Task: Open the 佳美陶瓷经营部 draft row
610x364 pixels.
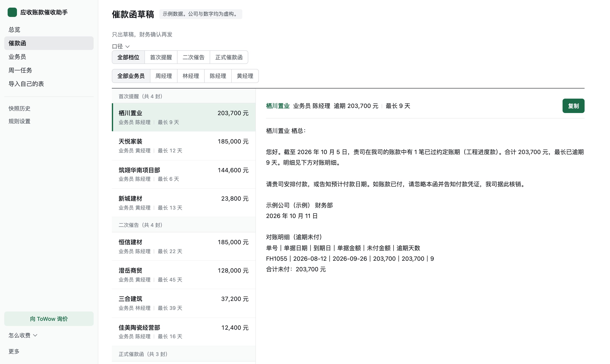Action: tap(184, 332)
